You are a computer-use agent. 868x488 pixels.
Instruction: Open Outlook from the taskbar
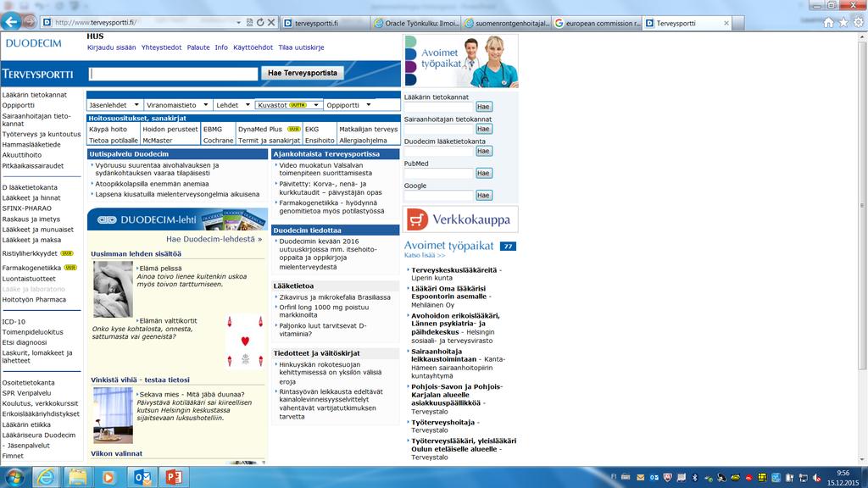(142, 477)
